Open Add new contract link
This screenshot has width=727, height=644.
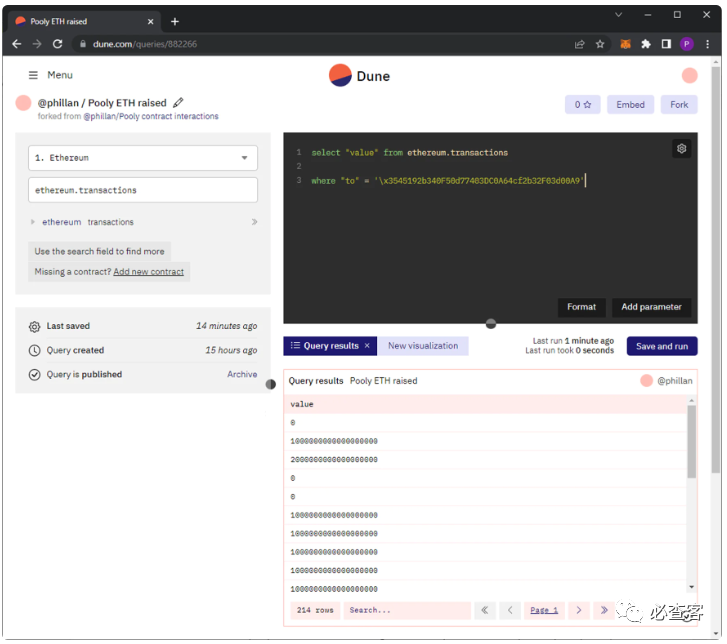pyautogui.click(x=148, y=272)
